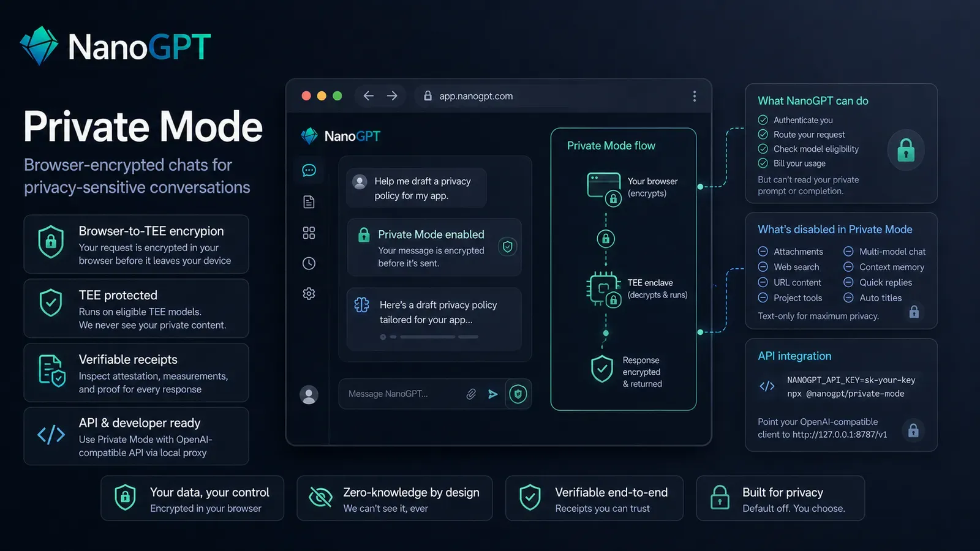Click the Route your request checkmark
This screenshot has height=551, width=980.
click(x=763, y=134)
